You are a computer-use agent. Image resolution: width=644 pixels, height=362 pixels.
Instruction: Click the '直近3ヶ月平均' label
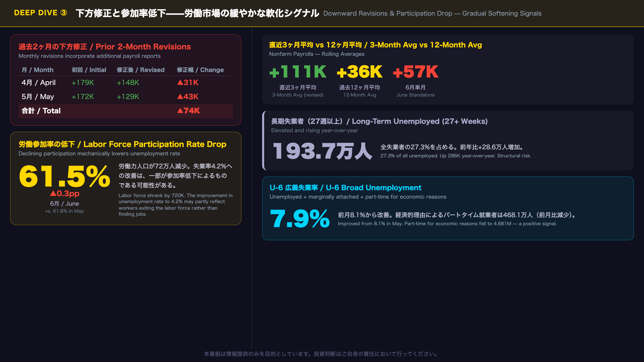[298, 87]
